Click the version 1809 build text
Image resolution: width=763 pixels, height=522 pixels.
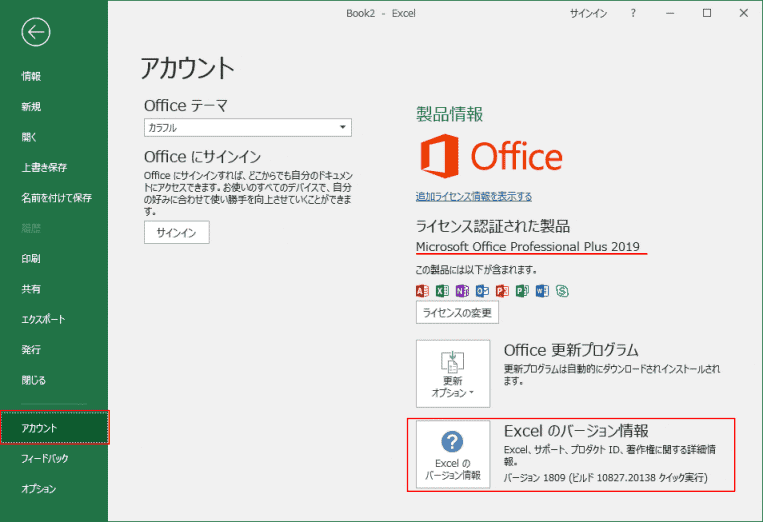(605, 478)
